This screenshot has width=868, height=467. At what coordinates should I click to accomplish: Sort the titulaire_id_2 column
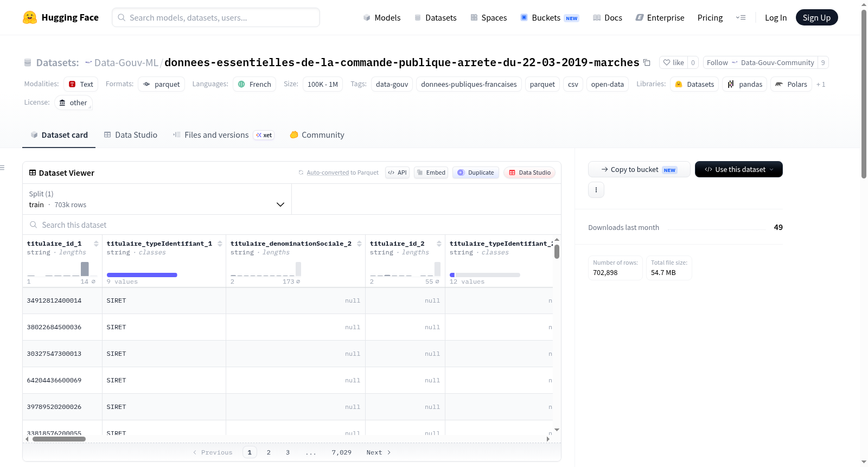pyautogui.click(x=439, y=244)
